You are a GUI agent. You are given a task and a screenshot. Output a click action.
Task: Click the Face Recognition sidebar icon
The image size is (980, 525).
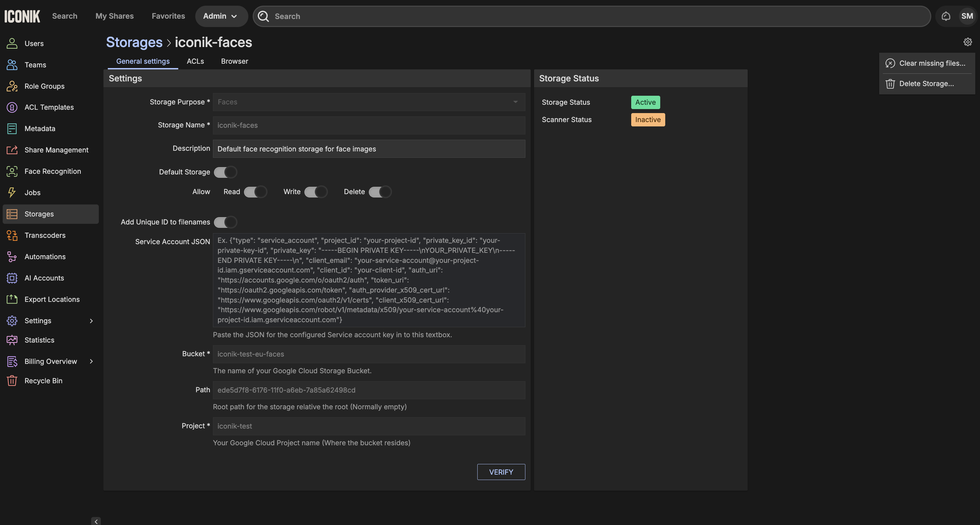12,171
